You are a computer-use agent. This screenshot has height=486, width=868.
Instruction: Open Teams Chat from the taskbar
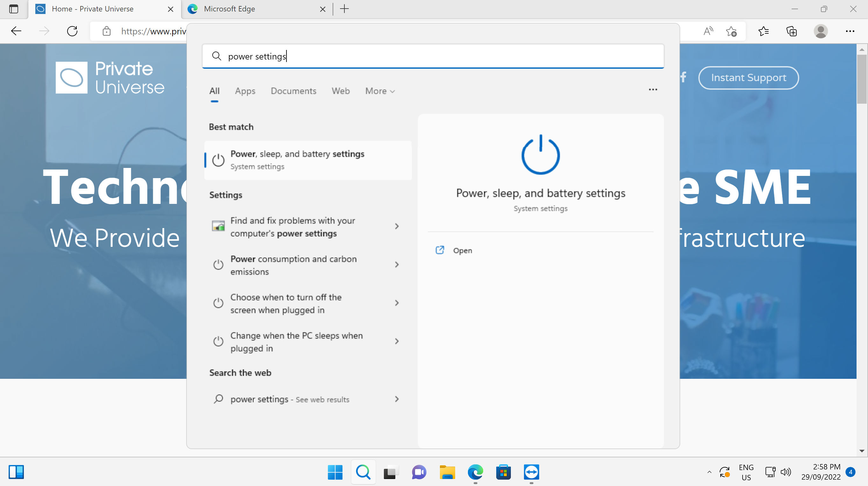(x=419, y=472)
